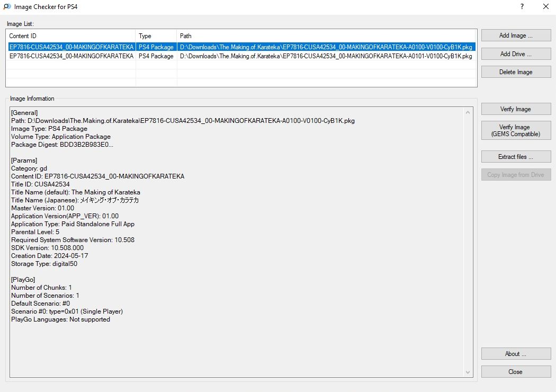The image size is (556, 392).
Task: Click PS4 Package type cell in selected row
Action: pyautogui.click(x=156, y=47)
